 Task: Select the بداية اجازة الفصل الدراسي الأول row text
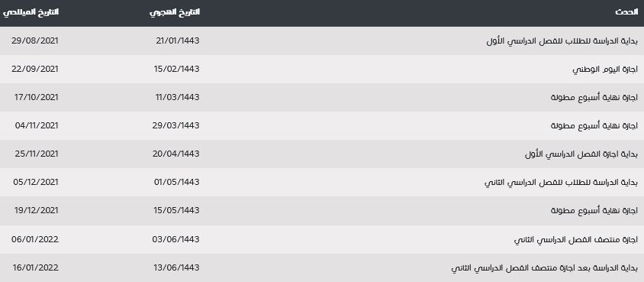[x=581, y=154]
